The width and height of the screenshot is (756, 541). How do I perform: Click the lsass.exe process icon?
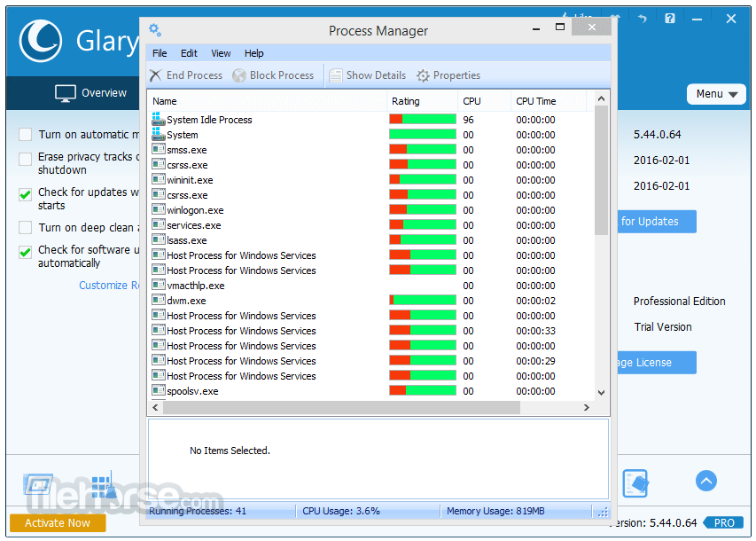tap(158, 239)
